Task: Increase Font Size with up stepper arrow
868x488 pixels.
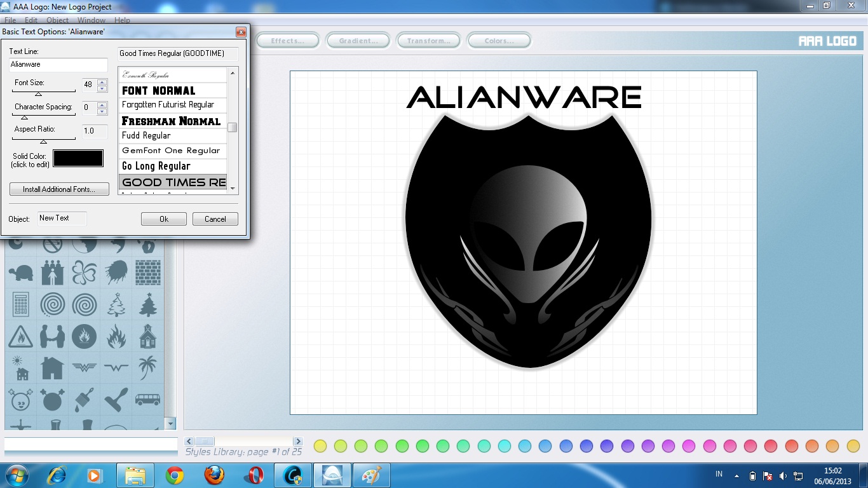Action: 102,81
